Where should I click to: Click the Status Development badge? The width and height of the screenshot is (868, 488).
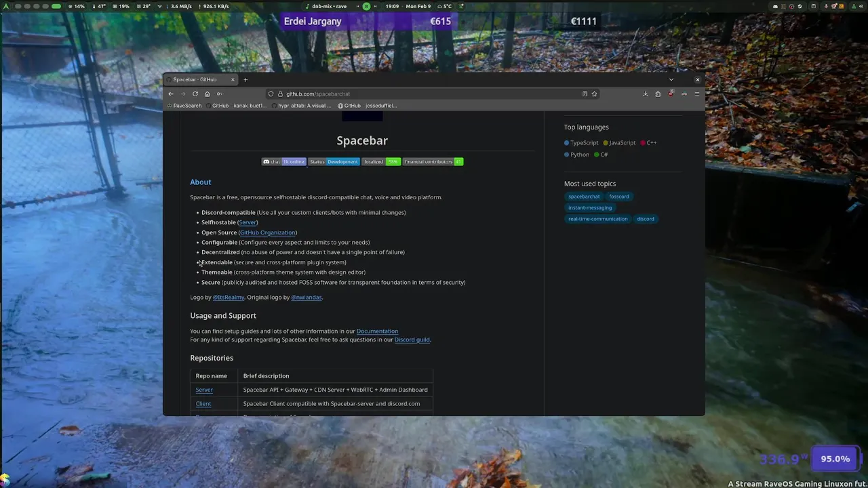[334, 162]
